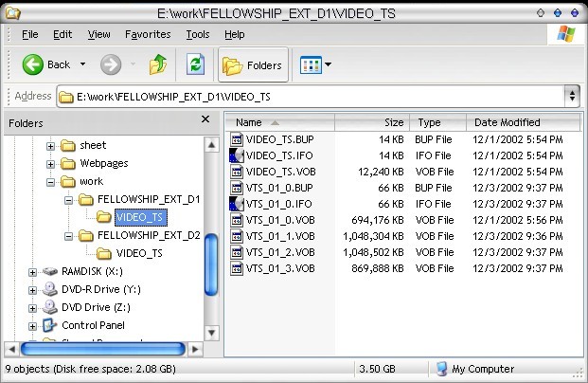Screen dimensions: 588x383
Task: Expand the DVD Drive (Z:) node
Action: tap(32, 308)
